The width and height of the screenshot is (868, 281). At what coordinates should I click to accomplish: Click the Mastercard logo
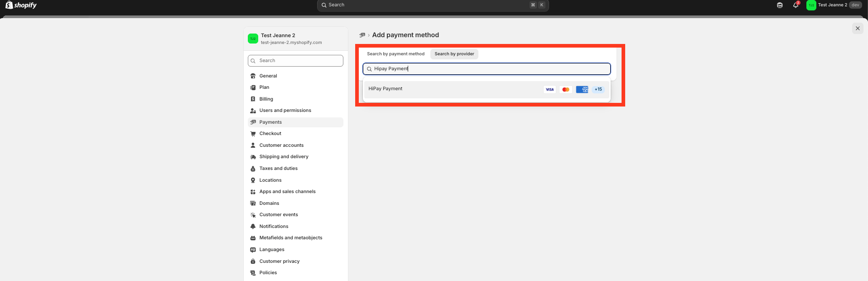tap(566, 90)
